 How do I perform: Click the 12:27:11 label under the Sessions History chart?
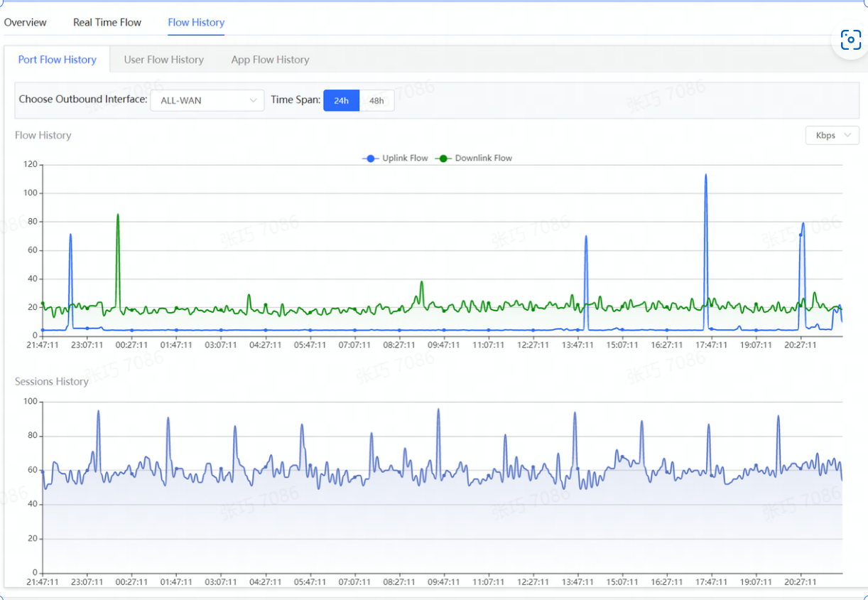(533, 582)
